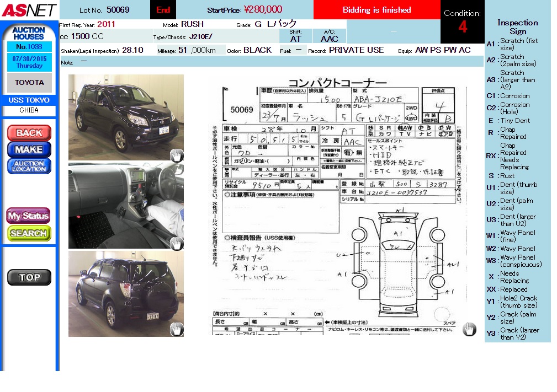Enlarge the dashboard interior photo
Image resolution: width=557 pixels, height=392 pixels.
[x=126, y=205]
